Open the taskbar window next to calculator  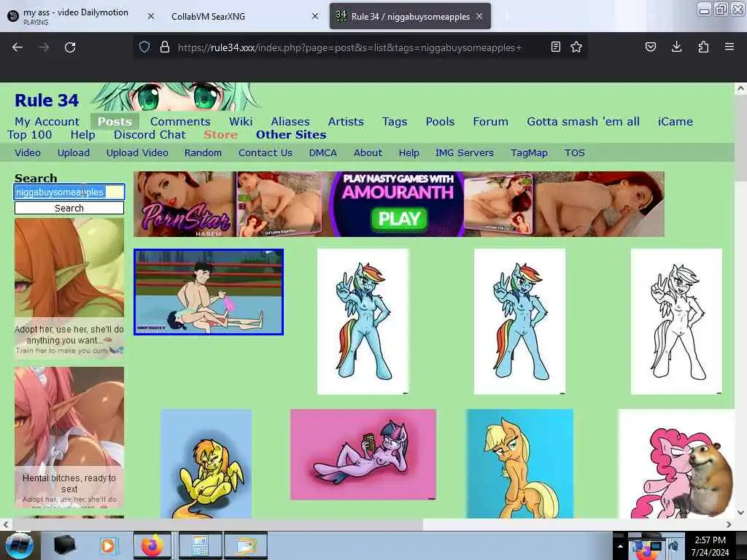[x=245, y=545]
